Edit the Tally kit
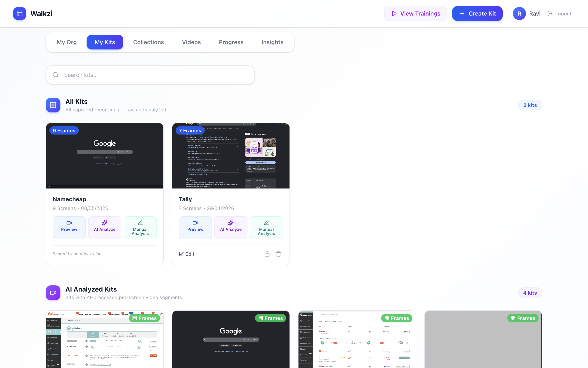This screenshot has height=368, width=588. [187, 254]
